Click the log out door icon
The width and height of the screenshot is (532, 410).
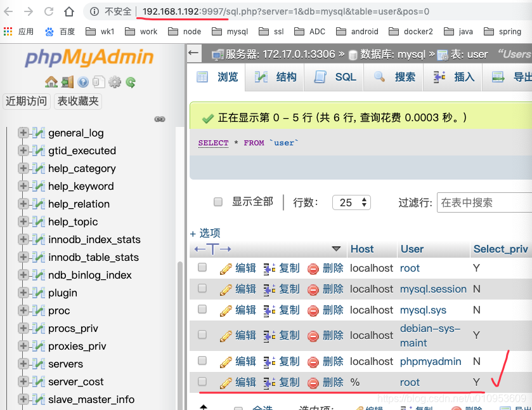(x=67, y=82)
